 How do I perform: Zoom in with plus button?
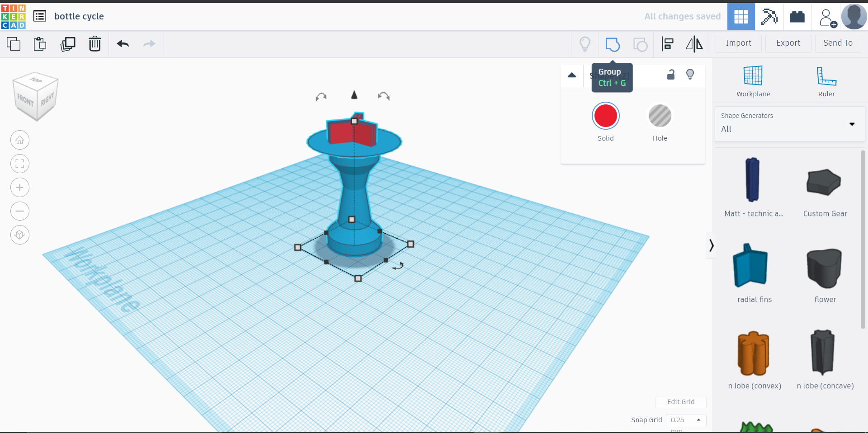[x=20, y=188]
